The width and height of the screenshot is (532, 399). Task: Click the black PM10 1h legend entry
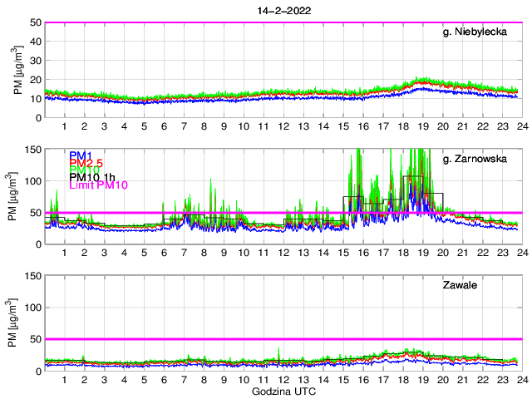click(92, 177)
